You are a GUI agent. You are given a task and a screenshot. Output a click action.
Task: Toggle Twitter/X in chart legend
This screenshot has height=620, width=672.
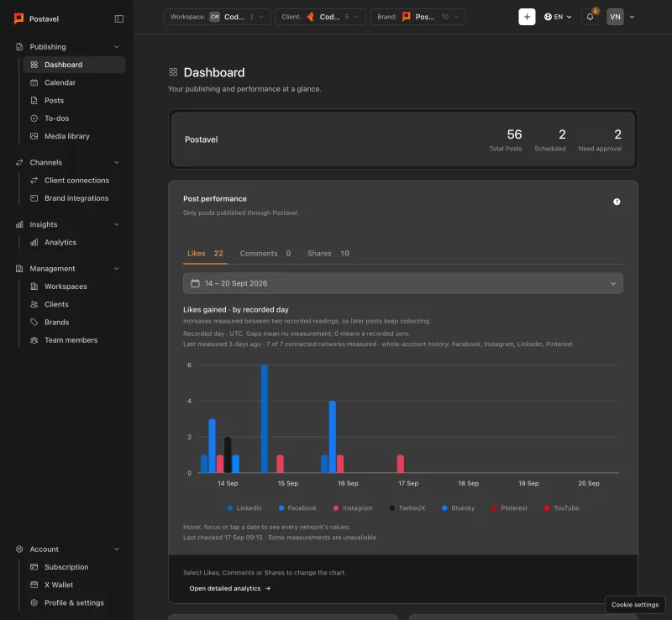[407, 508]
